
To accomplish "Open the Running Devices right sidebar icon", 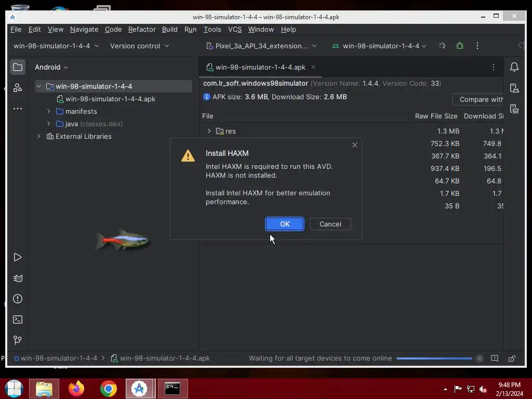I will click(514, 109).
